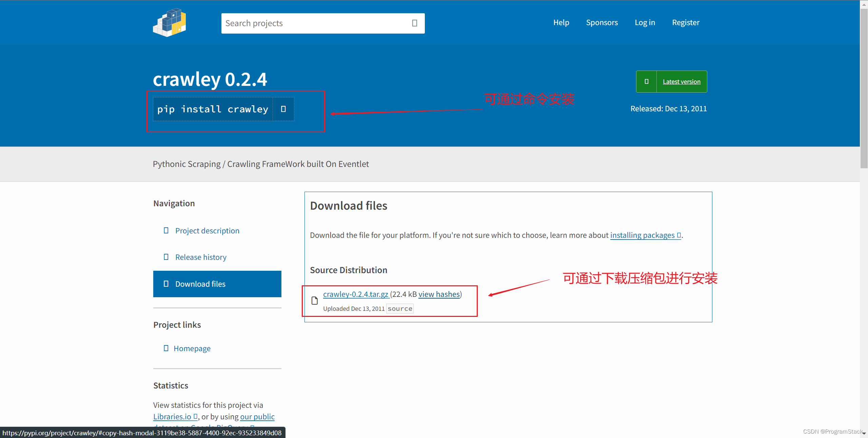Copy the pip install crawley command
Screen dimensions: 868x438
[283, 109]
